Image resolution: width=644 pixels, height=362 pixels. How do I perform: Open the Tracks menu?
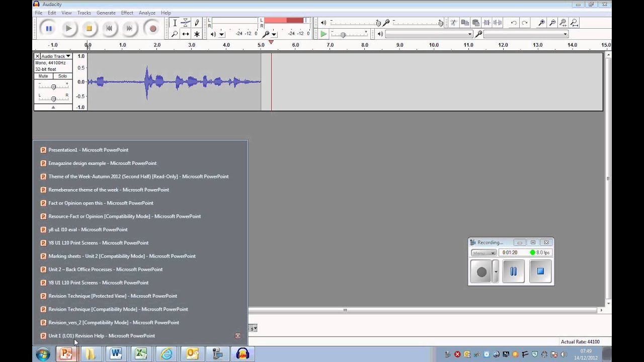coord(84,13)
